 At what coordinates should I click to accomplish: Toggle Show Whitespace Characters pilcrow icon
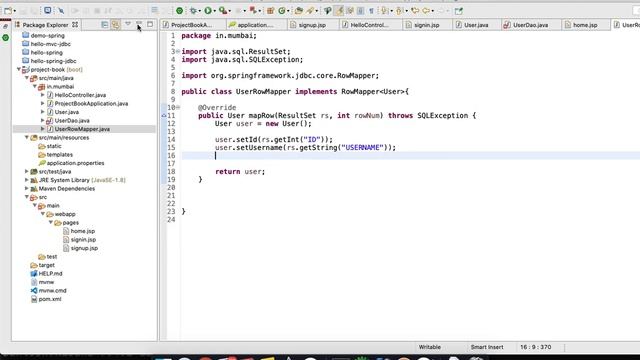(371, 11)
